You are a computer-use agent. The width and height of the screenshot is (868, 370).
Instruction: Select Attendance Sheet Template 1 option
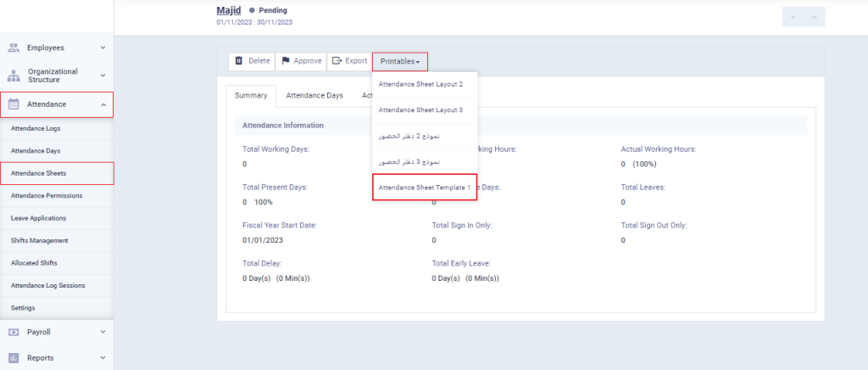(425, 187)
